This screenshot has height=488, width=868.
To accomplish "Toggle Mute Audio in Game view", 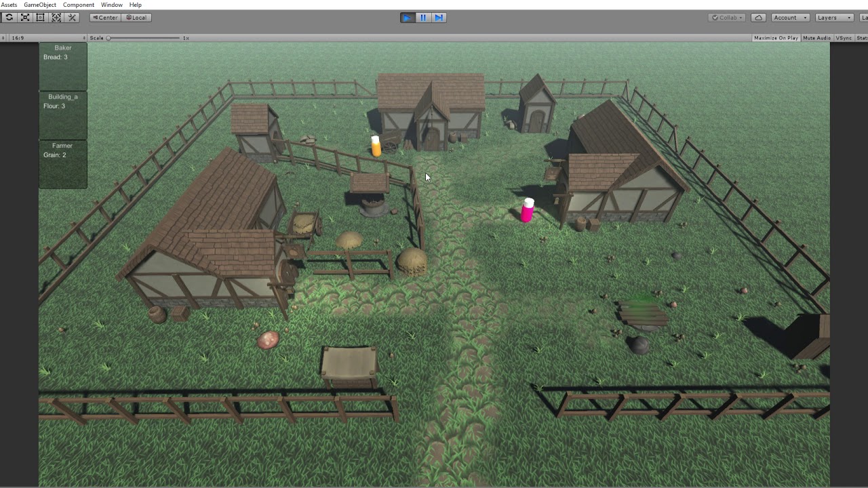I will pyautogui.click(x=816, y=38).
